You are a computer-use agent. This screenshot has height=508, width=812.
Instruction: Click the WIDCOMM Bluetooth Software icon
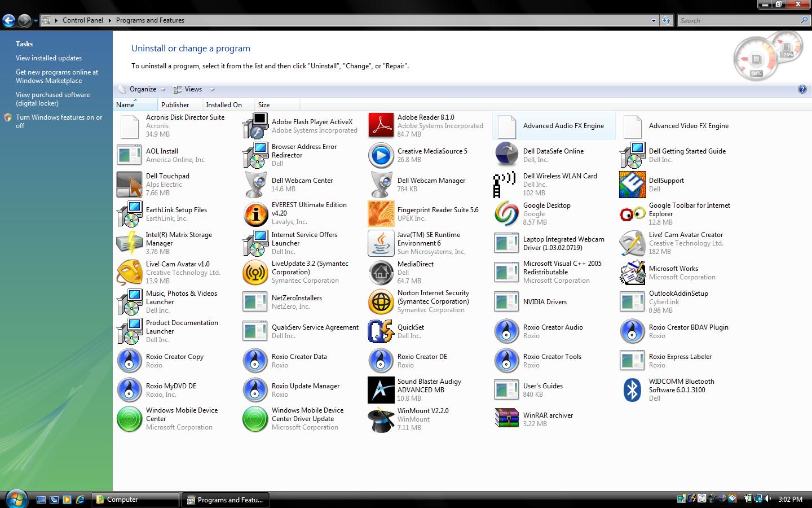[x=632, y=390]
